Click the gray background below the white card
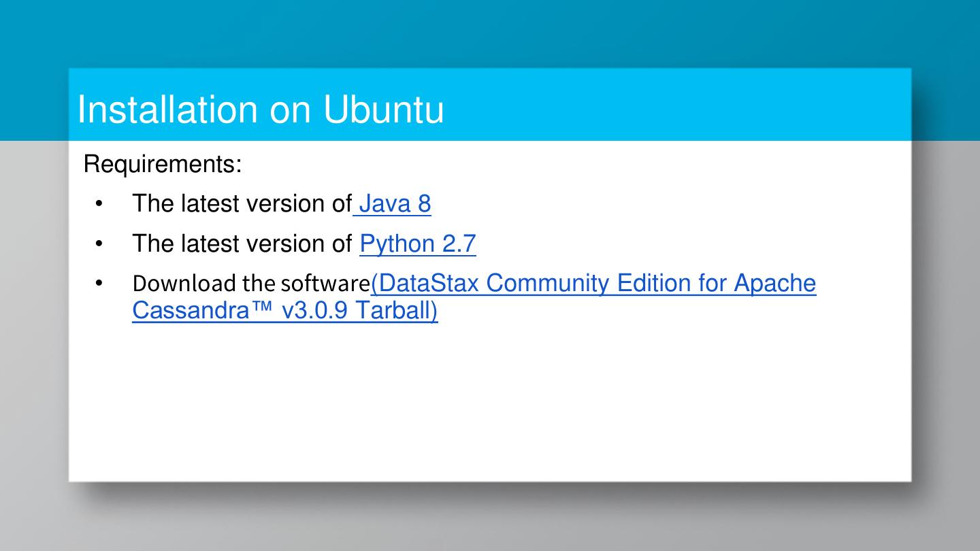980x551 pixels. click(490, 520)
